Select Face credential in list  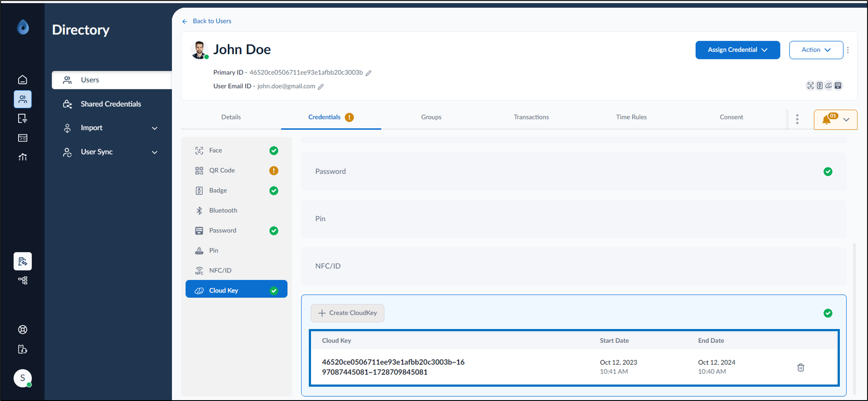[x=236, y=150]
